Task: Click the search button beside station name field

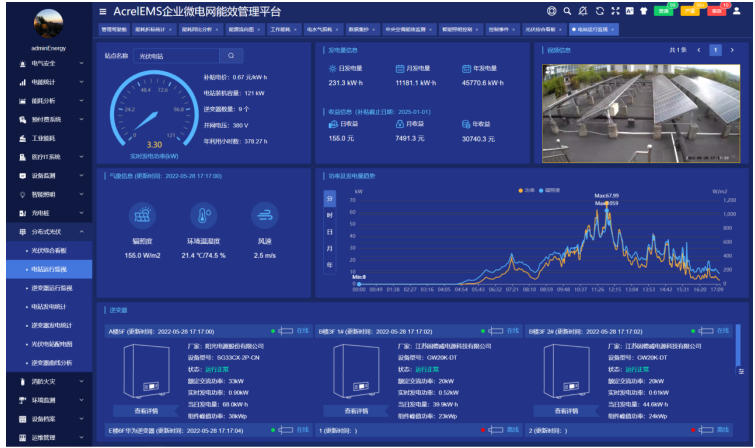Action: pos(231,56)
